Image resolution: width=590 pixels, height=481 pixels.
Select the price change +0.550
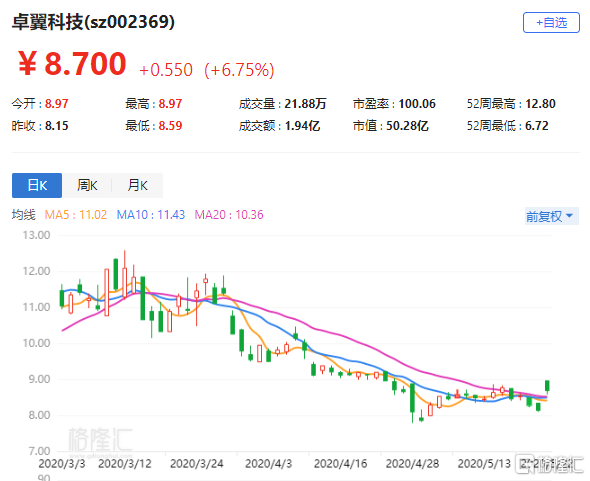(x=166, y=70)
